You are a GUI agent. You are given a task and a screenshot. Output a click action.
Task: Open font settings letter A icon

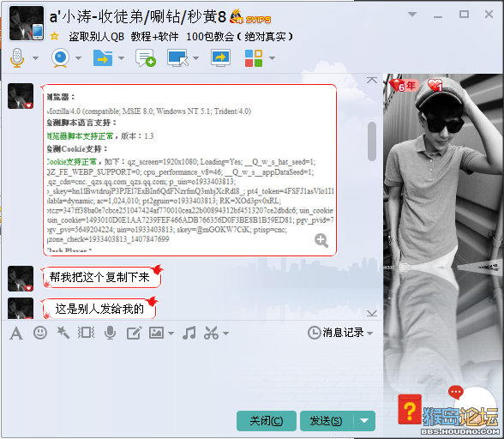[x=16, y=333]
